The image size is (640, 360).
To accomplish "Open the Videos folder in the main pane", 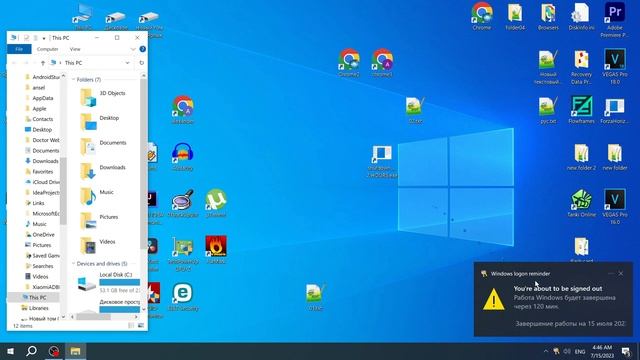I will [98, 245].
